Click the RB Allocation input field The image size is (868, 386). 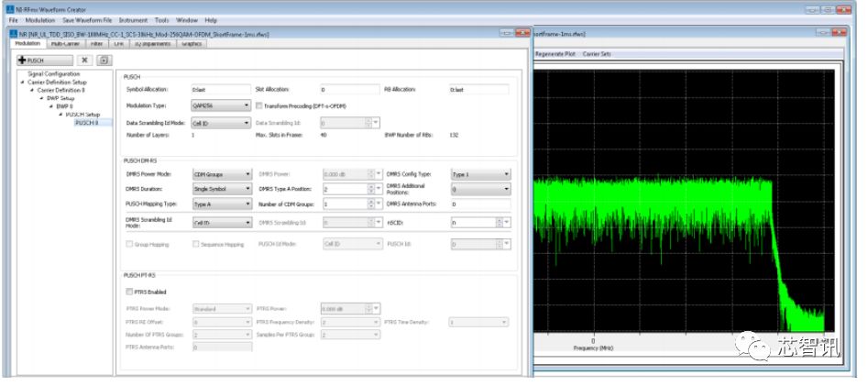(478, 89)
